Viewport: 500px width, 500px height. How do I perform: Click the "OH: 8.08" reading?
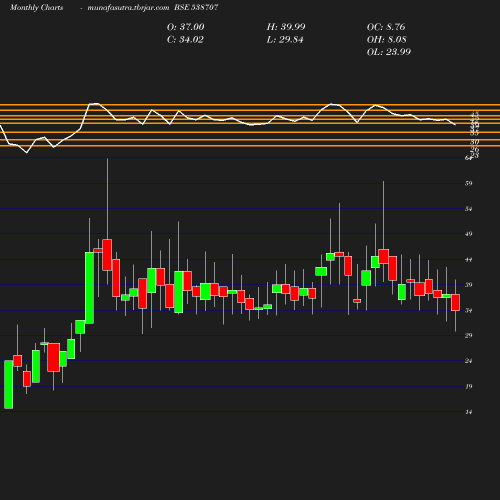[x=387, y=40]
